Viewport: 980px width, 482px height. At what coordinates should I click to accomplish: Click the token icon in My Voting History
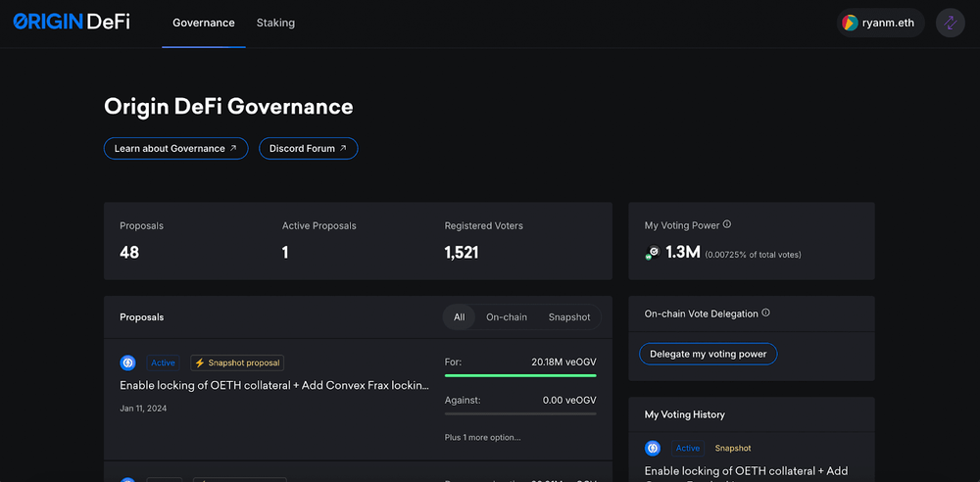[x=653, y=448]
